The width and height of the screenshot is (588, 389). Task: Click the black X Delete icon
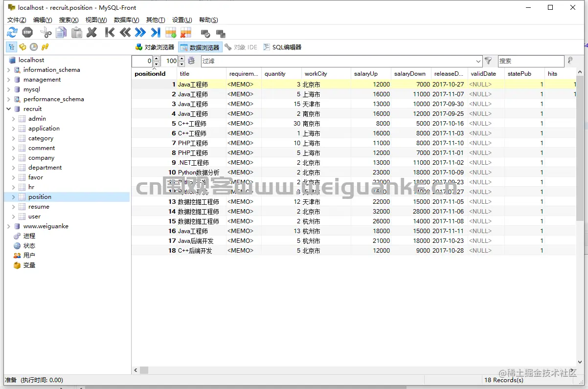(91, 33)
